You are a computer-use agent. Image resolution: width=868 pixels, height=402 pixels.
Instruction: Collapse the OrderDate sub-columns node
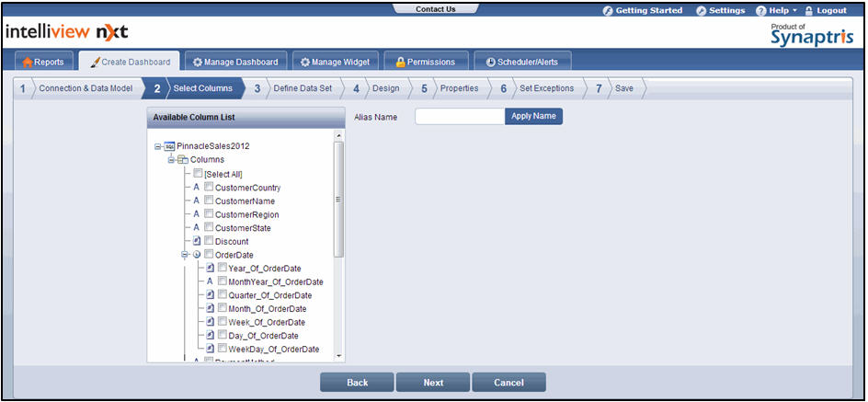coord(185,255)
